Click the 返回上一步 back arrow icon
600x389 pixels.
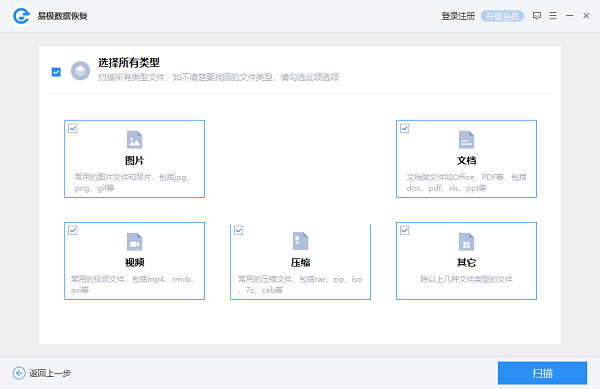pos(19,373)
